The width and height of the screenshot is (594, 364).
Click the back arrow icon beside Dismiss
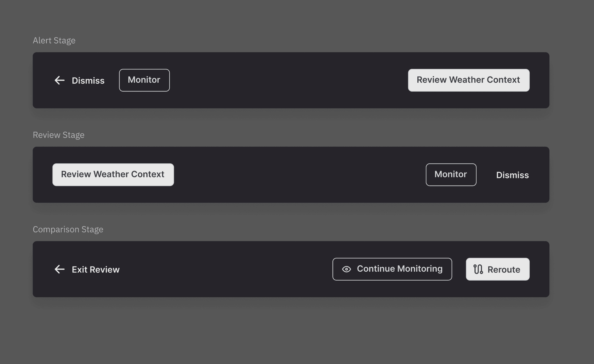[60, 80]
